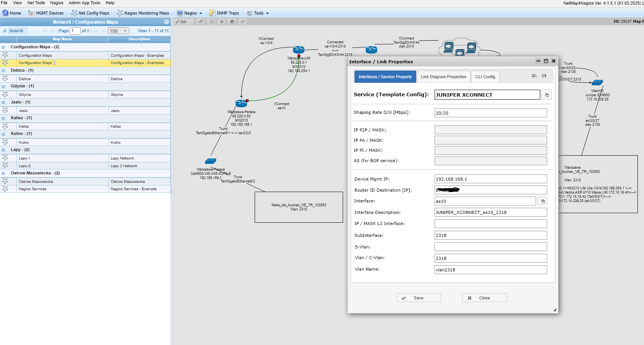Click the SubInterface field showing 2318

490,235
